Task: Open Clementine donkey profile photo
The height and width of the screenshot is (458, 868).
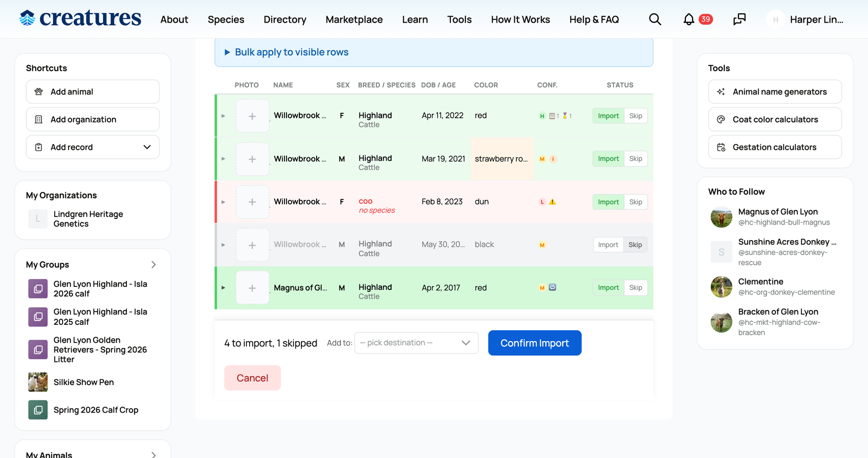Action: [x=721, y=286]
